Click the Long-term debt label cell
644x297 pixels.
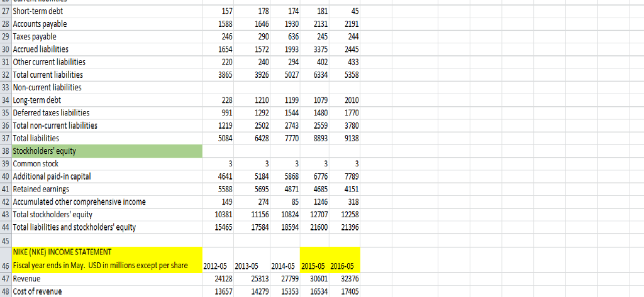click(107, 100)
